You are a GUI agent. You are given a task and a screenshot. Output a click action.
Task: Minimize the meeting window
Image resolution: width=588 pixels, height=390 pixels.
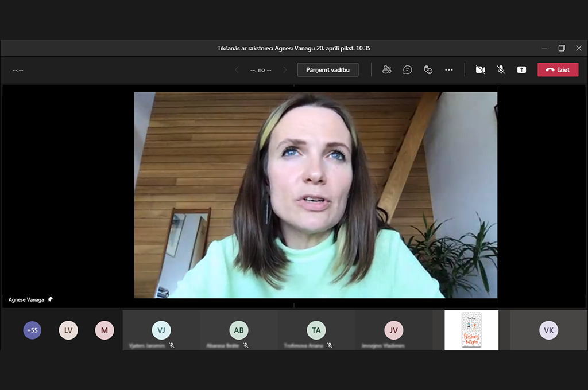click(544, 48)
